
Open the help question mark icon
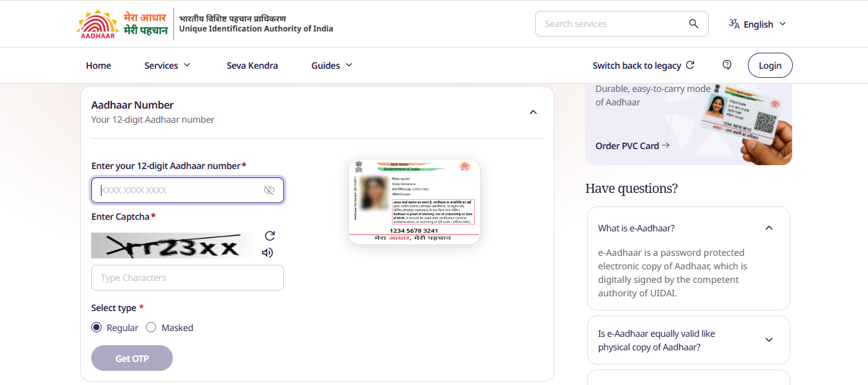click(x=727, y=64)
